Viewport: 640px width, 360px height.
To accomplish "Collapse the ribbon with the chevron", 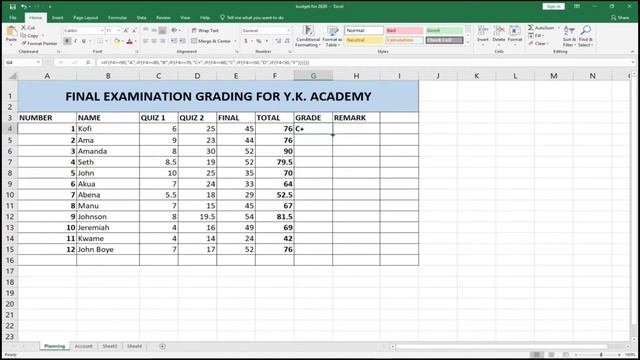I will click(x=632, y=52).
